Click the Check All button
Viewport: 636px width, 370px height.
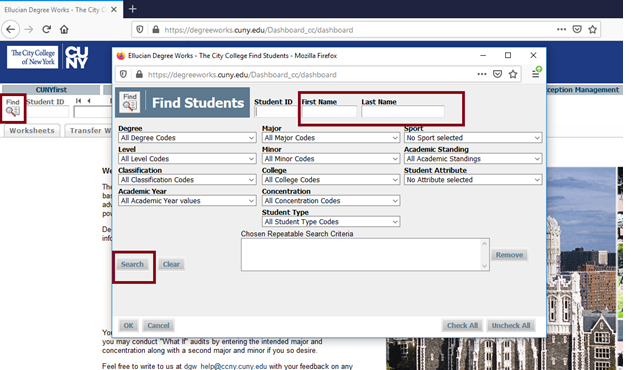pos(462,325)
